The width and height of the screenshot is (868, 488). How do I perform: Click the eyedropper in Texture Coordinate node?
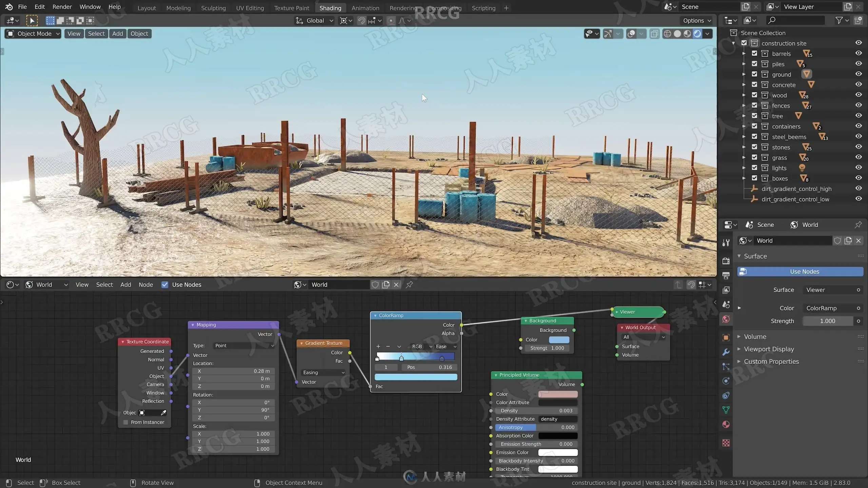[x=163, y=412]
